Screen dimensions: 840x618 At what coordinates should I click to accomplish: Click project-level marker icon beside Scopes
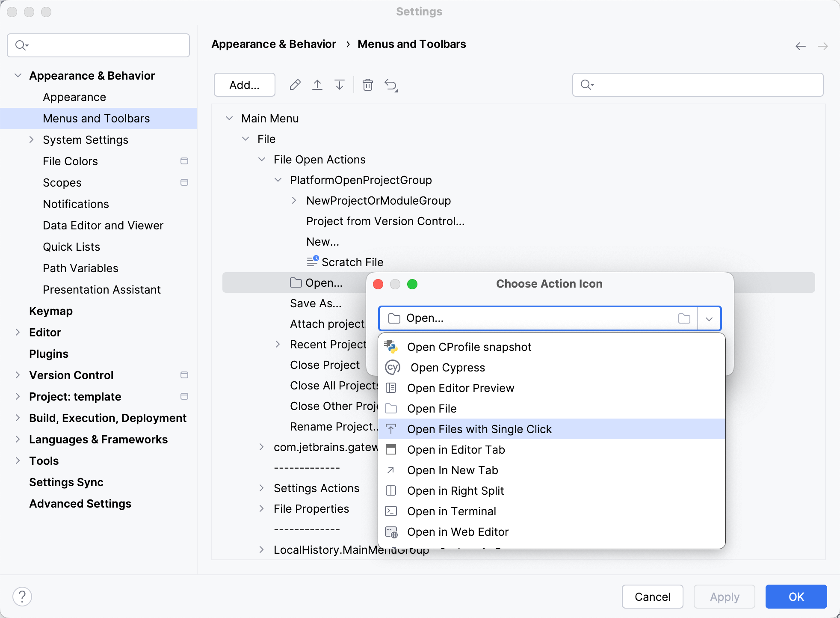click(184, 182)
